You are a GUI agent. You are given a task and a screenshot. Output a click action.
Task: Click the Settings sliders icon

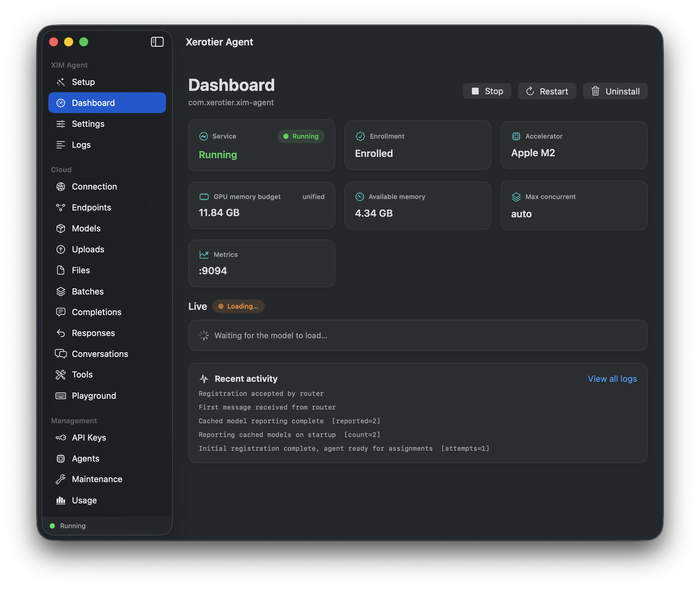click(x=60, y=124)
